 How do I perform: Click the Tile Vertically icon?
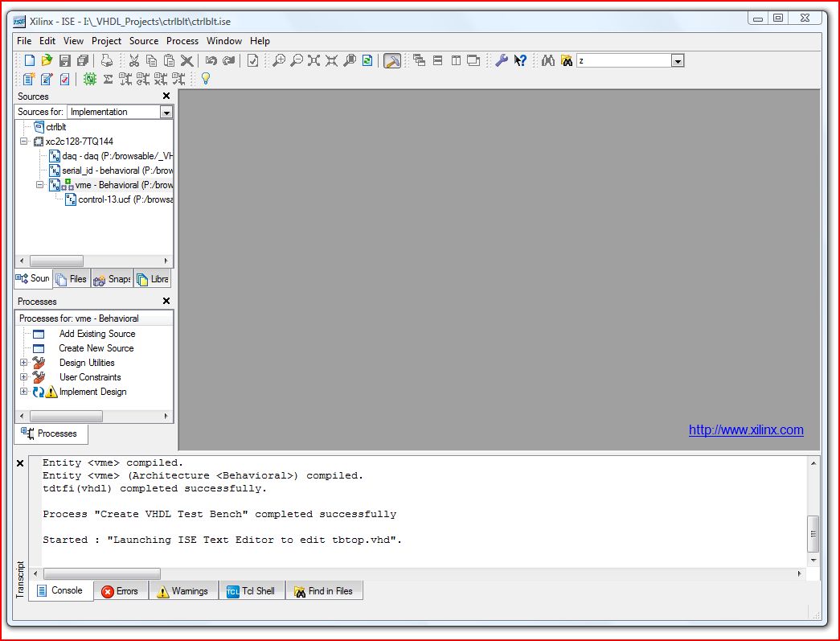coord(455,60)
